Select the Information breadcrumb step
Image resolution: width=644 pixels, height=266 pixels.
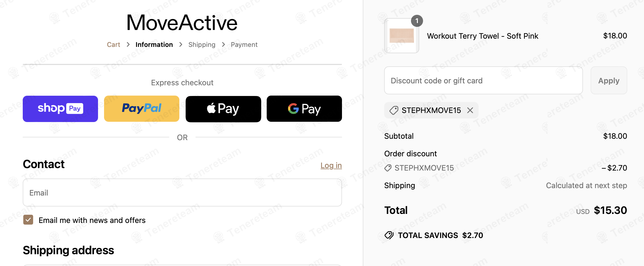point(154,45)
